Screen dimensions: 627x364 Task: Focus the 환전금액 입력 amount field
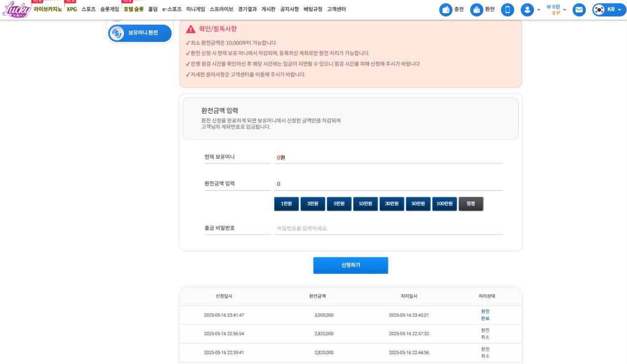(388, 184)
